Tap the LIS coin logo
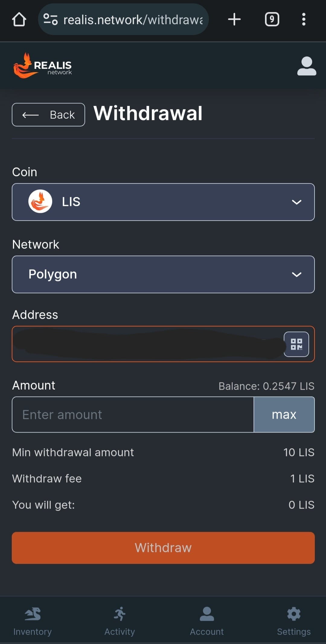 pyautogui.click(x=40, y=201)
